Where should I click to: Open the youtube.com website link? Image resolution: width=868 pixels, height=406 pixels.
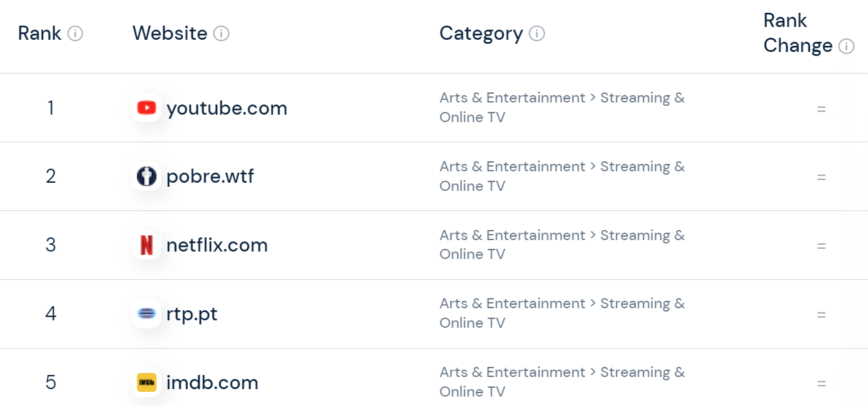pos(227,108)
